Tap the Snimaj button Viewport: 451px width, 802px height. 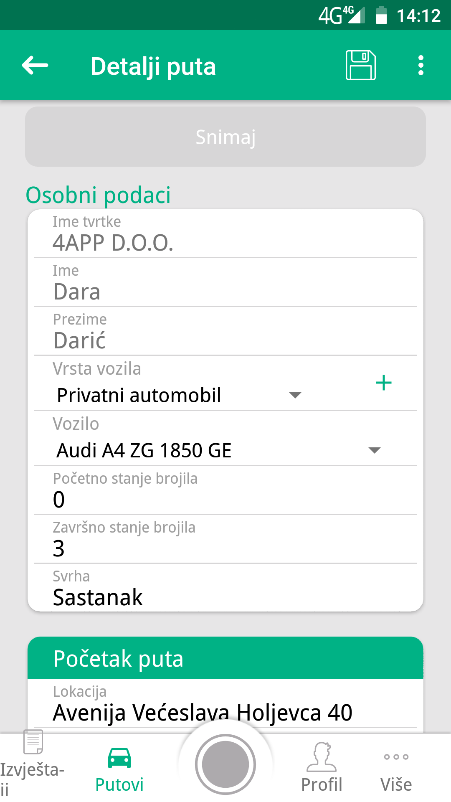click(x=226, y=137)
